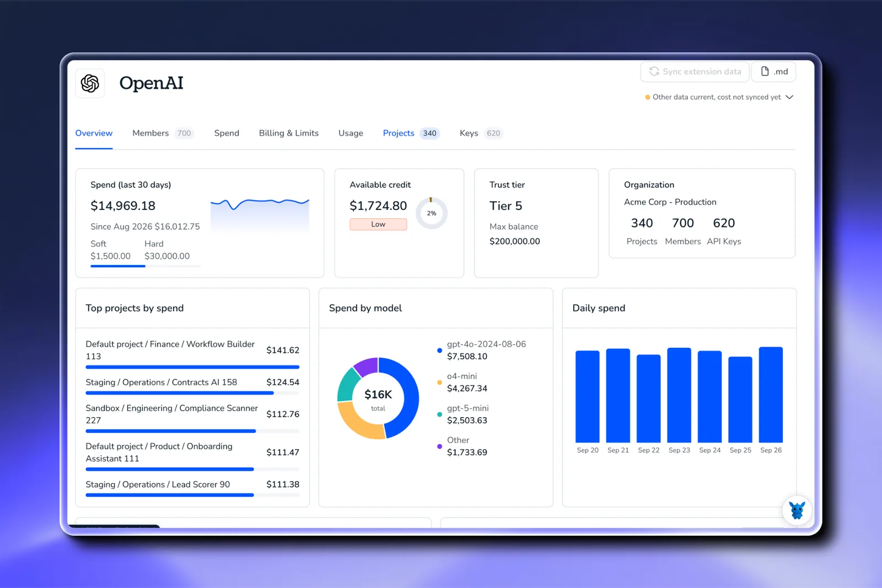Click the sync refresh icon
Viewport: 882px width, 588px height.
654,72
